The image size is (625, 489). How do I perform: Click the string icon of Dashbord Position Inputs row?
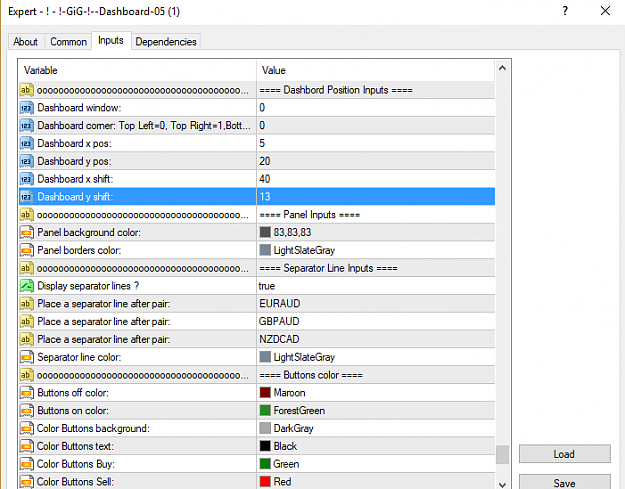point(26,90)
